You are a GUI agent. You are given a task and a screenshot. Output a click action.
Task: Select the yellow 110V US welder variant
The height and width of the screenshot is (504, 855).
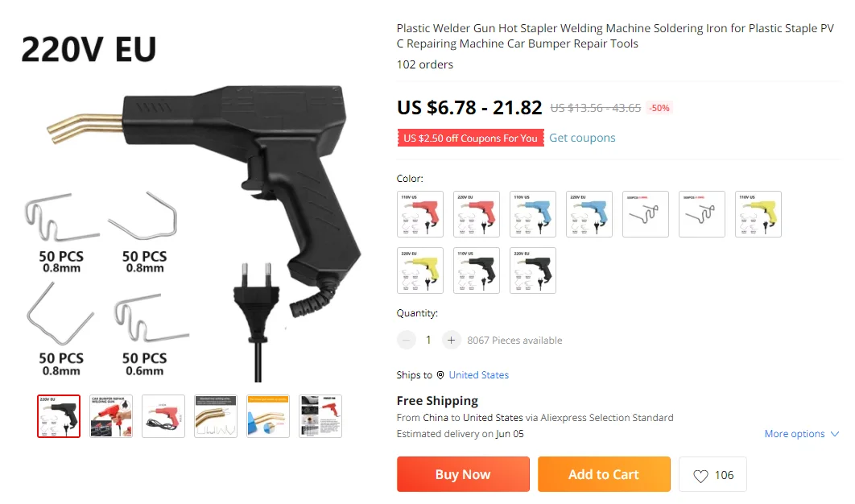click(x=758, y=214)
